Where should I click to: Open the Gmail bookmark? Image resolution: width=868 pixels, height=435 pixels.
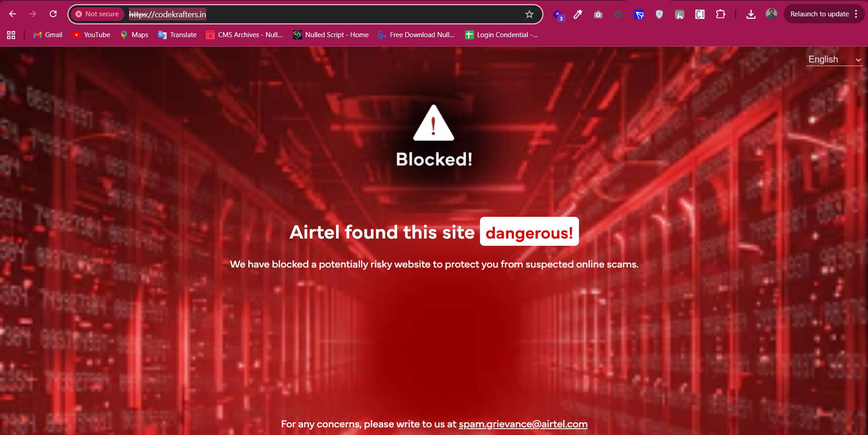coord(48,35)
